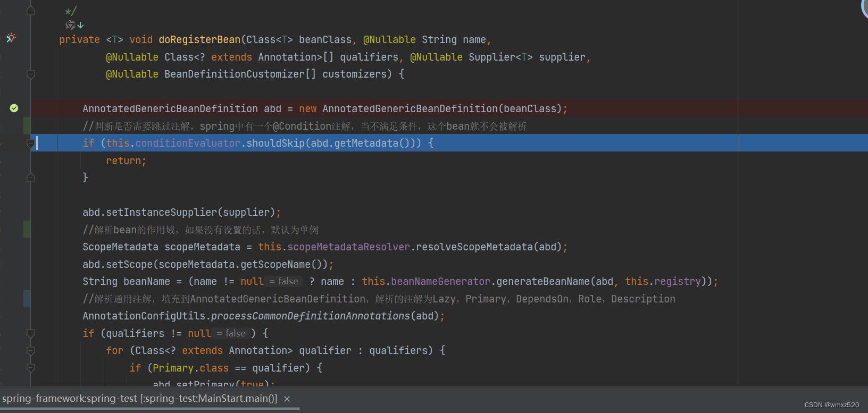868x413 pixels.
Task: Click the 'return;' statement
Action: [x=126, y=161]
